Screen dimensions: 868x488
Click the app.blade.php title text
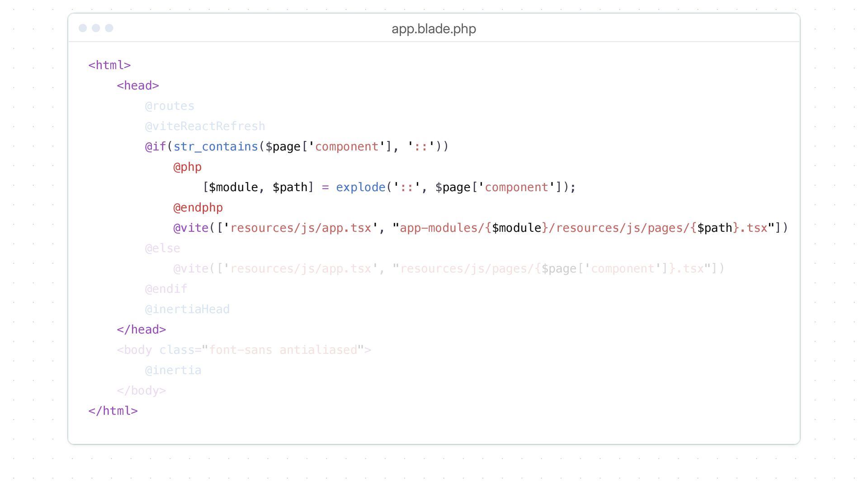point(434,29)
